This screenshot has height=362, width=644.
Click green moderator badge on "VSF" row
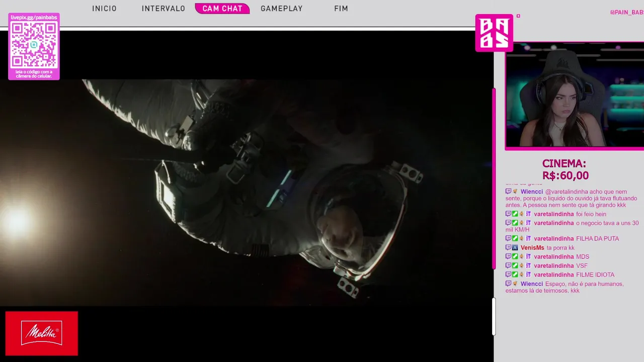click(x=515, y=266)
